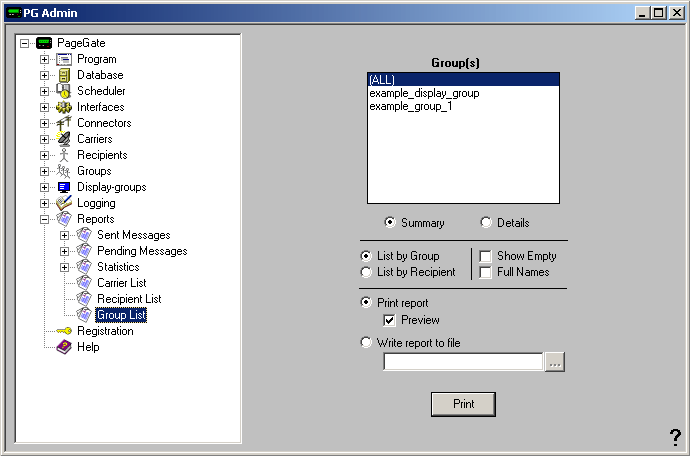Click the PageGate root pager icon
690x456 pixels.
tap(44, 43)
